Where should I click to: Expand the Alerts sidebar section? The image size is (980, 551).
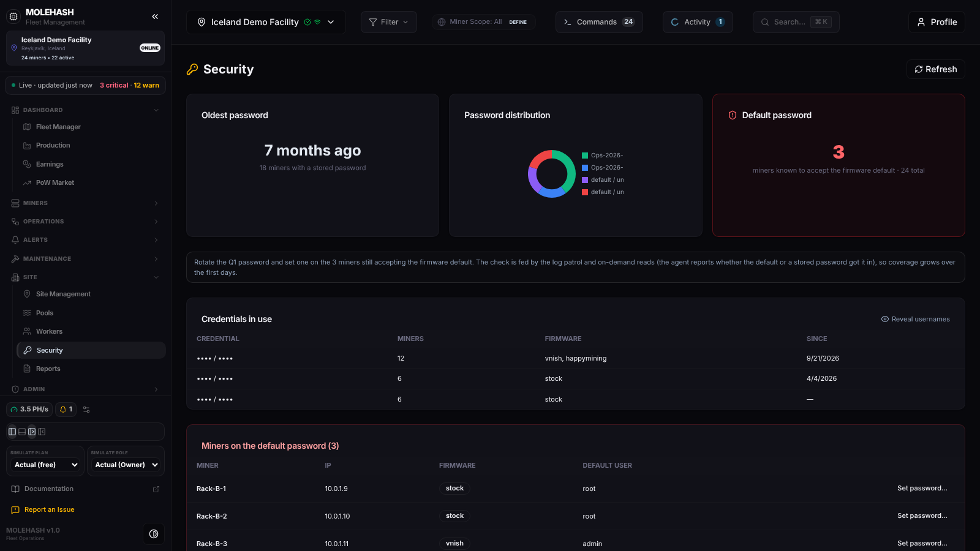tap(85, 240)
